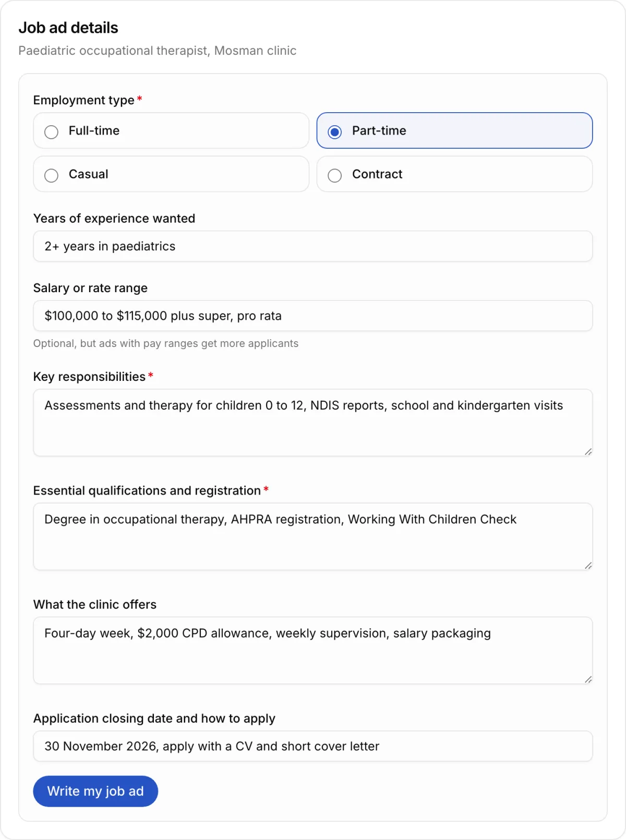The image size is (626, 840).
Task: Click the Employment type label
Action: coord(84,100)
